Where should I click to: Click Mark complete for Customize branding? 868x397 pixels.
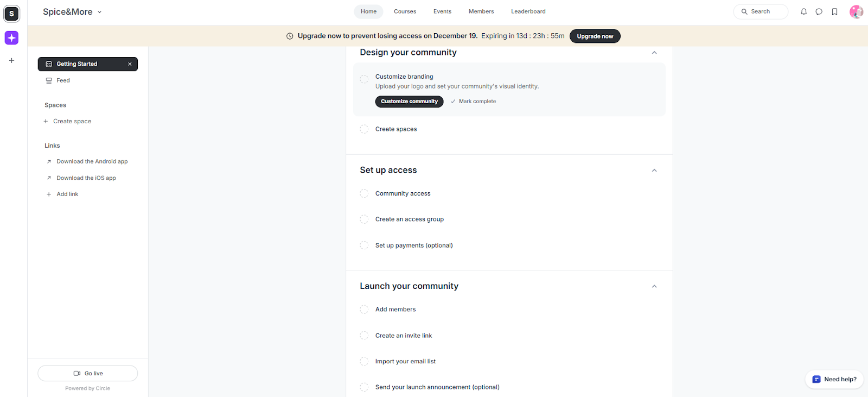click(x=473, y=102)
